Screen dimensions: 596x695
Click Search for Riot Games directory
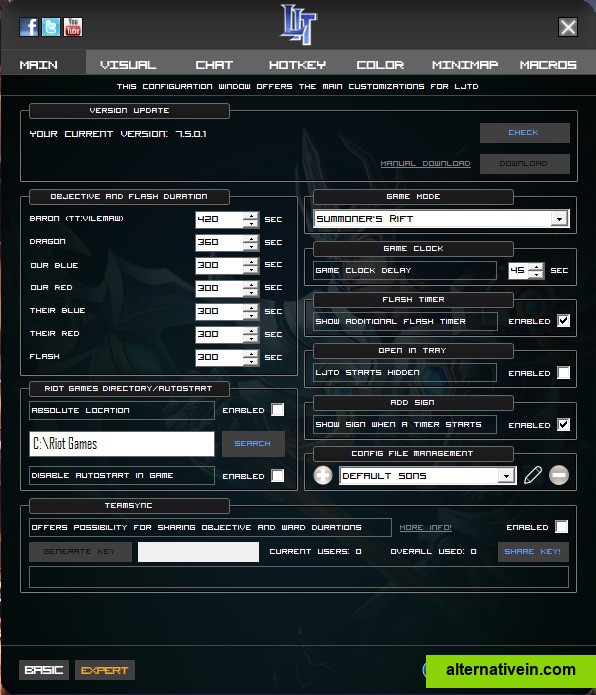tap(253, 444)
